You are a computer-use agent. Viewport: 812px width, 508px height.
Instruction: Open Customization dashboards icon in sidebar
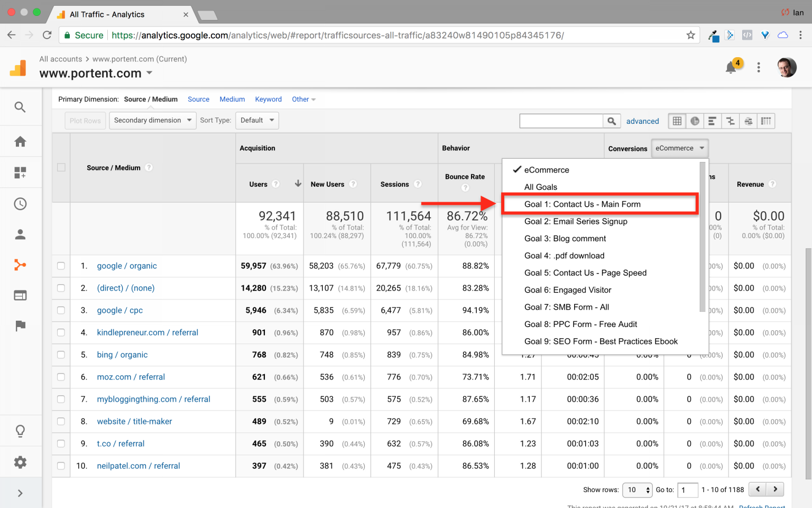click(x=20, y=173)
